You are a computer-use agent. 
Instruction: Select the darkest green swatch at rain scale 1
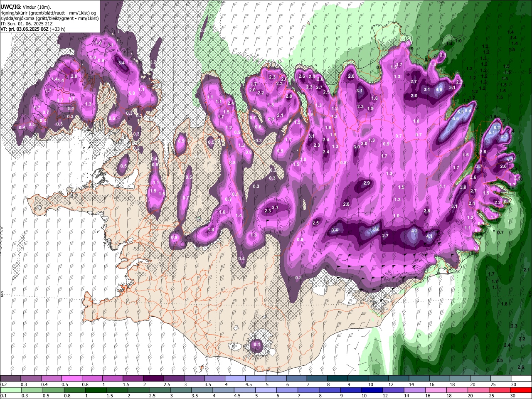point(96,390)
